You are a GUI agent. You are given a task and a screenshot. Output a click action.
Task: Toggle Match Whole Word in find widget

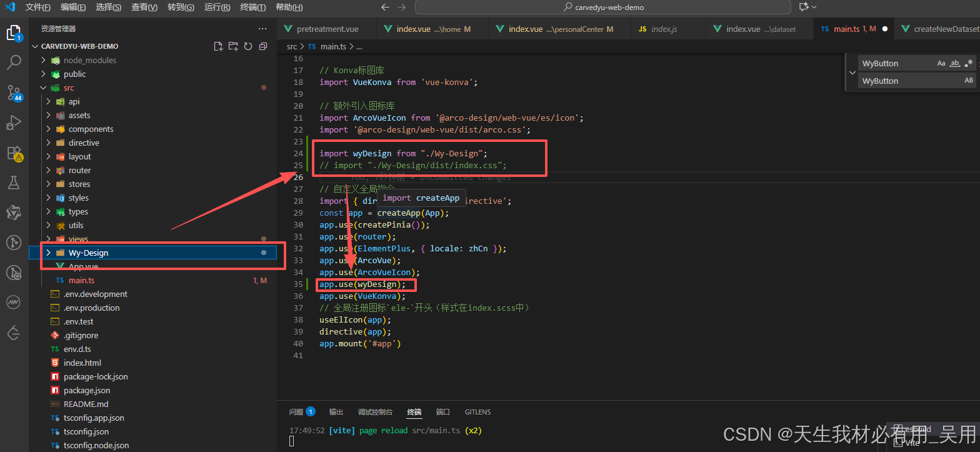click(x=955, y=63)
